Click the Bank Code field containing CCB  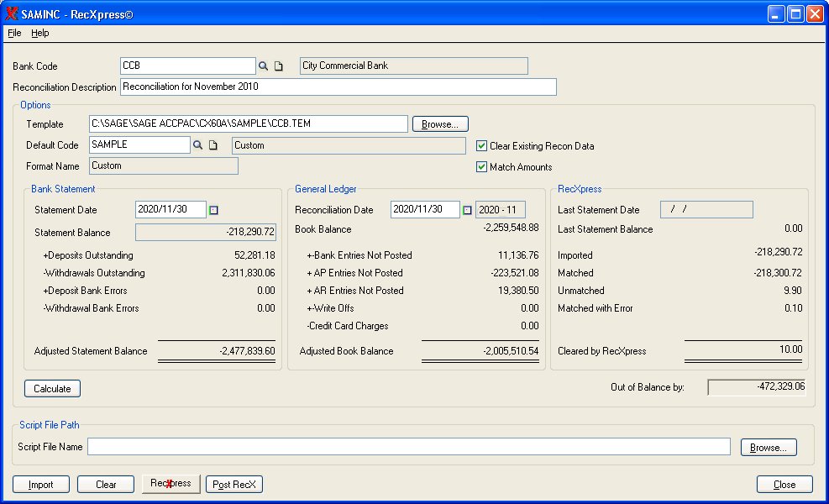click(187, 66)
